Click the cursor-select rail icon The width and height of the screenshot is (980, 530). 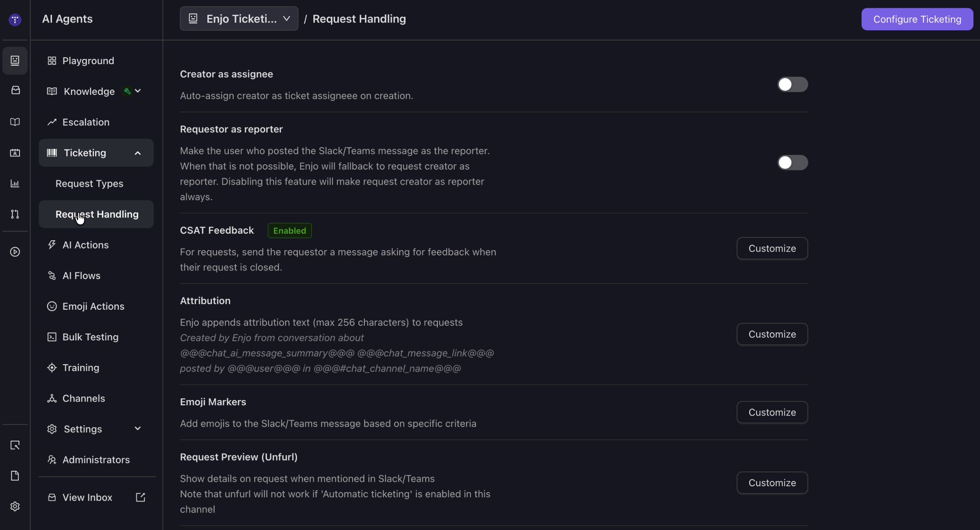tap(15, 445)
